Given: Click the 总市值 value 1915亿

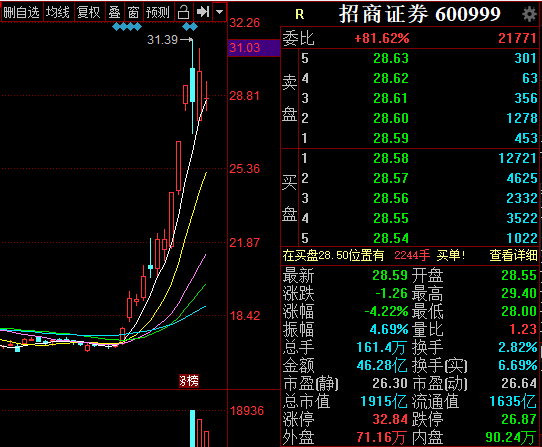Looking at the screenshot, I should pos(383,401).
